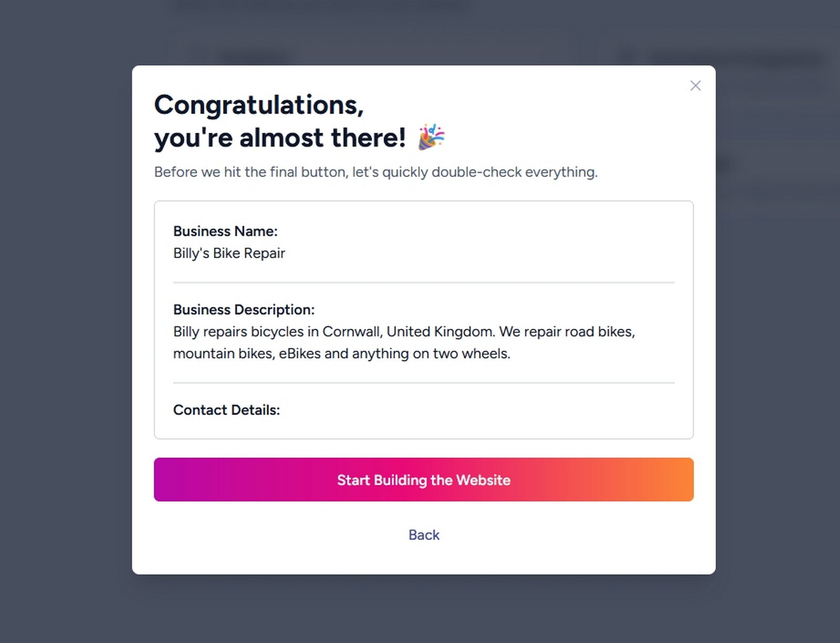Click the Business Name label
Image resolution: width=840 pixels, height=643 pixels.
(225, 231)
